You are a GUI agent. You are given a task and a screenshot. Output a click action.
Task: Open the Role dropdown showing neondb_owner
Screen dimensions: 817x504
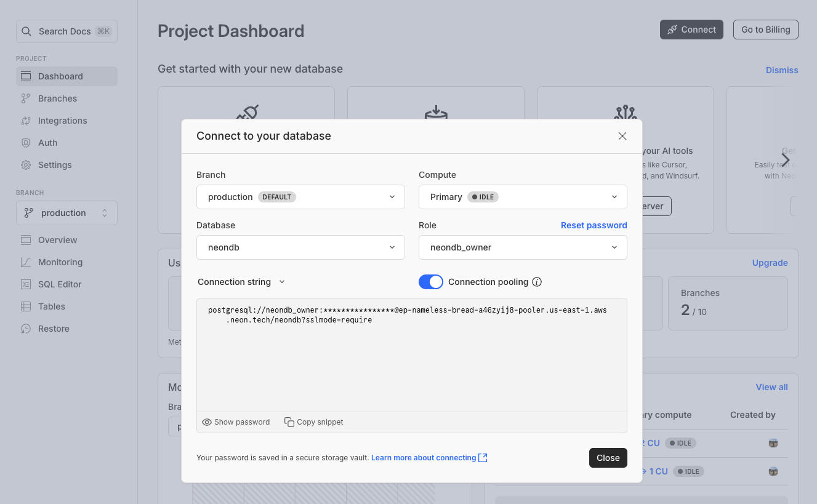[523, 247]
